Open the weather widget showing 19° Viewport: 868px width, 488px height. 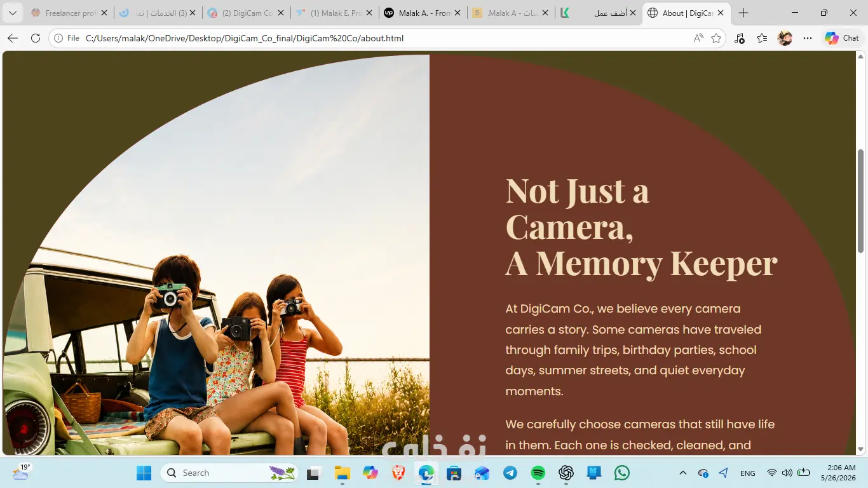pos(21,472)
